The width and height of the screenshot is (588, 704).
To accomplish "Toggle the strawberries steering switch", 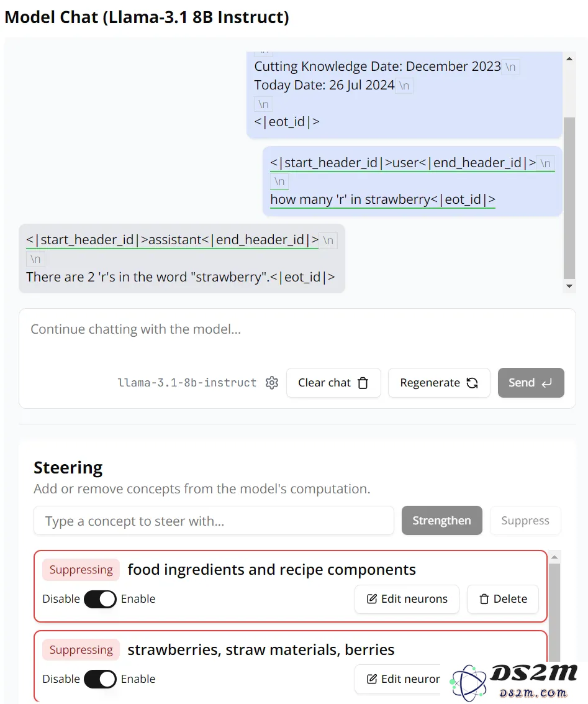I will 100,679.
